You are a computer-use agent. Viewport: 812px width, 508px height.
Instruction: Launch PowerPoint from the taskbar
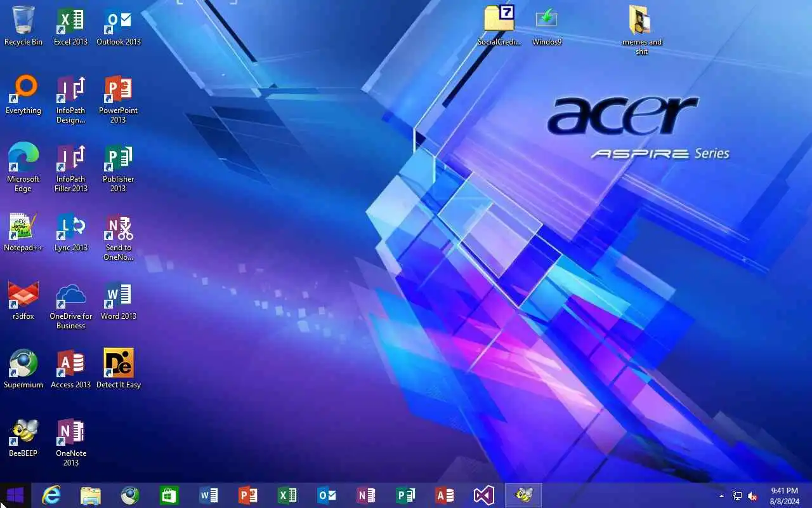(x=248, y=495)
